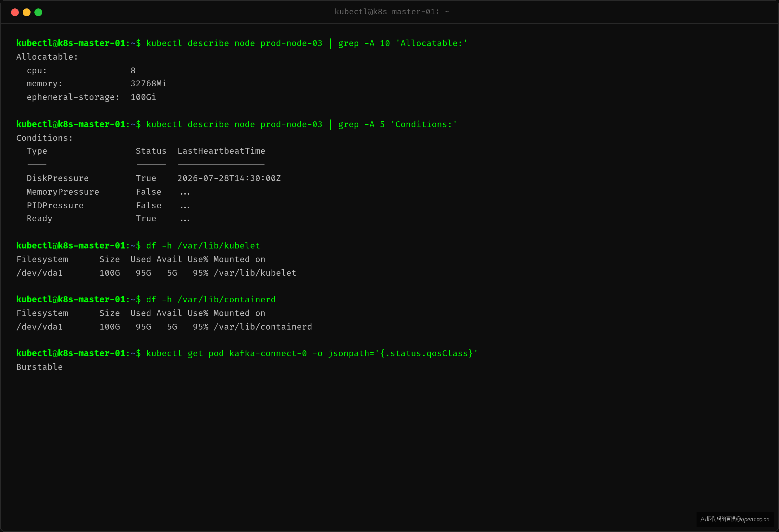The image size is (779, 532).
Task: Click the 'ephemeral-storage:' label
Action: 73,98
